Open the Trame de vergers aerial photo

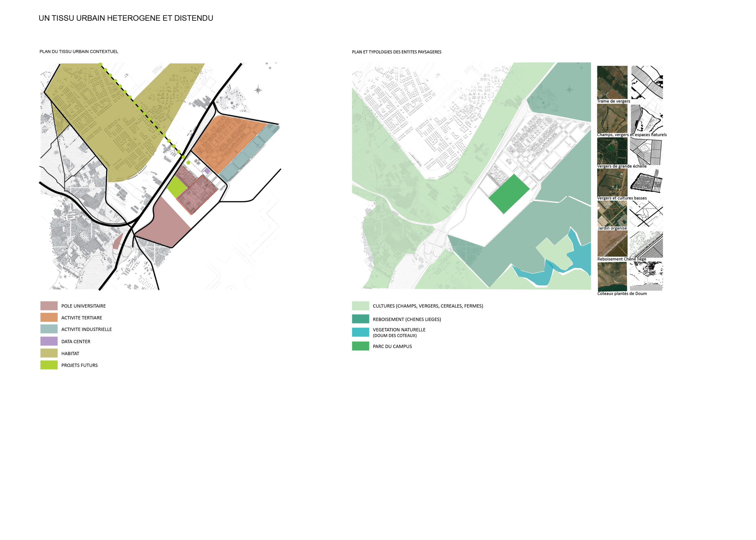coord(612,82)
